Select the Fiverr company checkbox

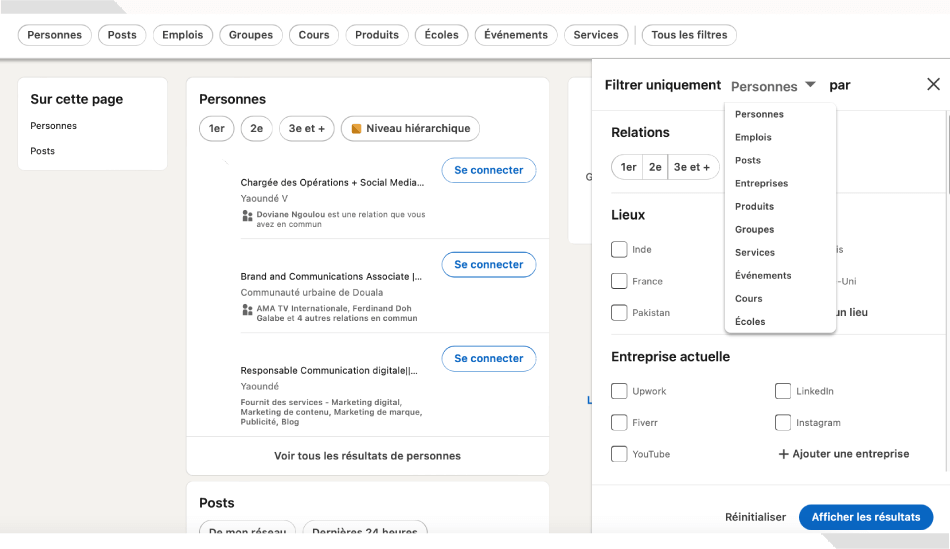(619, 422)
